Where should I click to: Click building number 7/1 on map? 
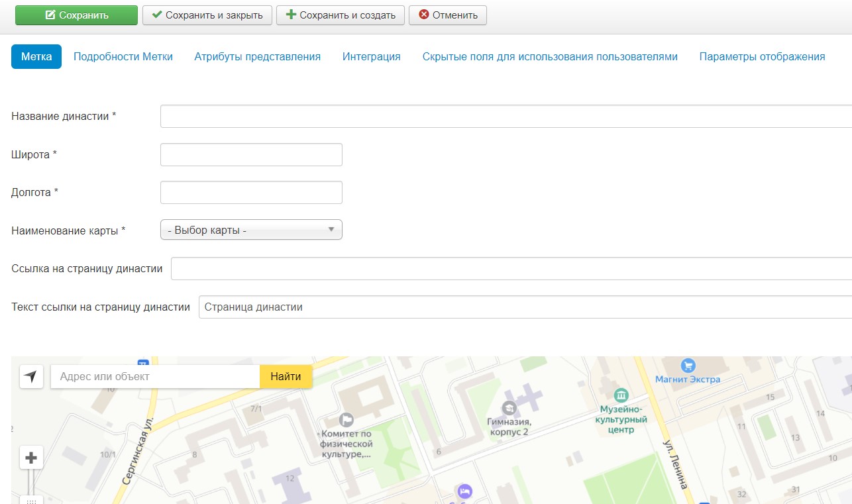(x=256, y=409)
